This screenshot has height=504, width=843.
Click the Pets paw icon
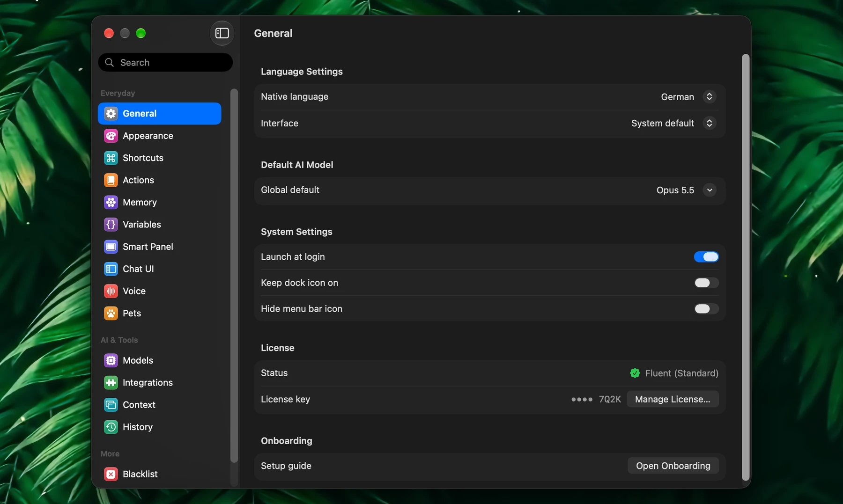click(111, 313)
